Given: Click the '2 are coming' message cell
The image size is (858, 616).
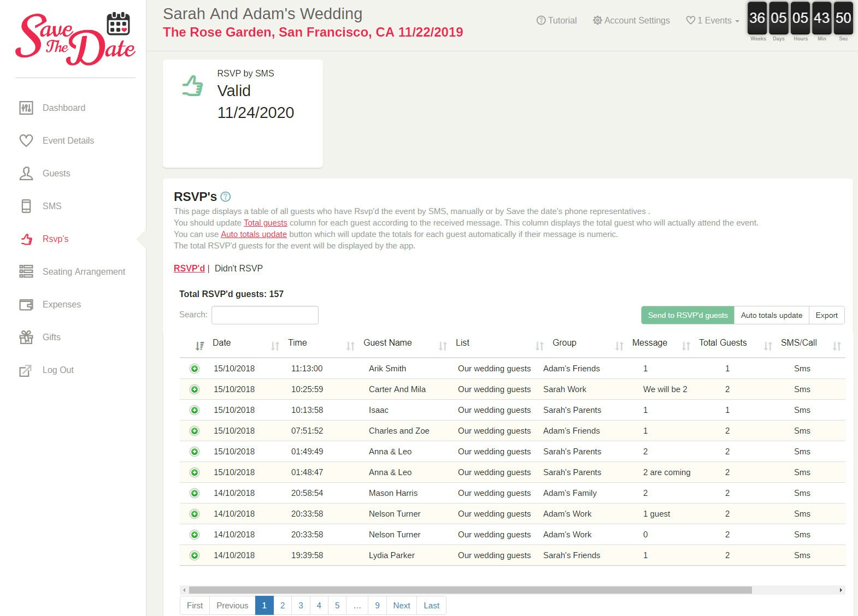Looking at the screenshot, I should pos(667,472).
